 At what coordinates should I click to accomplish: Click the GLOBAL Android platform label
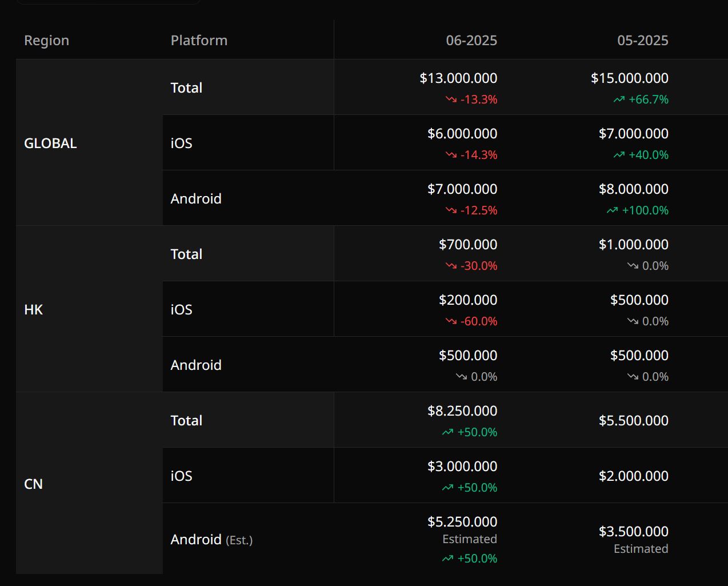196,198
